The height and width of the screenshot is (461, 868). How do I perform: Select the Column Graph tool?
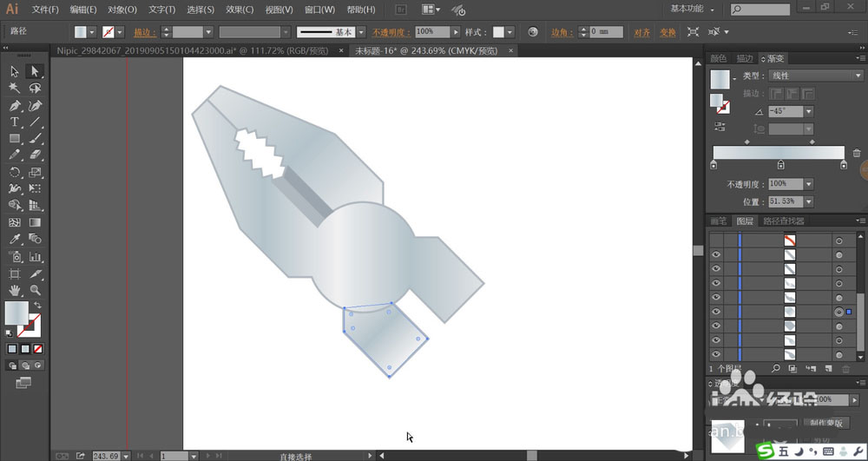pyautogui.click(x=35, y=256)
